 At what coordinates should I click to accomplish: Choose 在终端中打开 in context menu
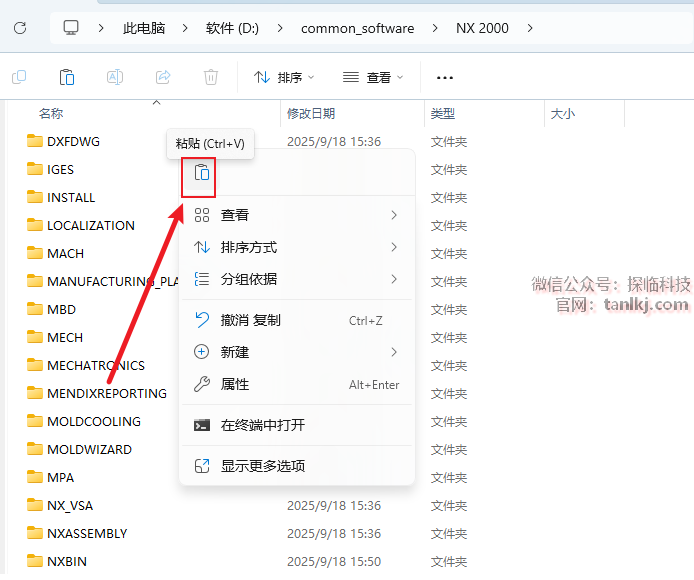(x=297, y=425)
